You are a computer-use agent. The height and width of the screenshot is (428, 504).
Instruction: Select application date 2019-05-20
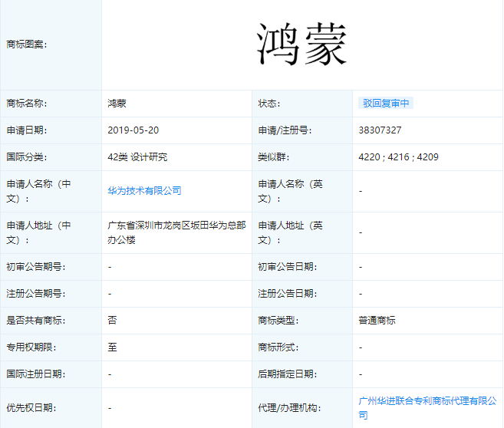click(x=133, y=130)
